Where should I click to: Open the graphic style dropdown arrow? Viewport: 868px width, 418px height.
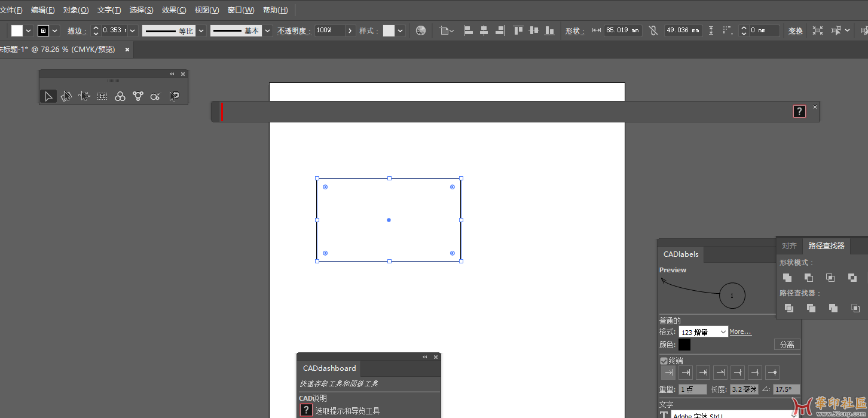click(x=401, y=30)
